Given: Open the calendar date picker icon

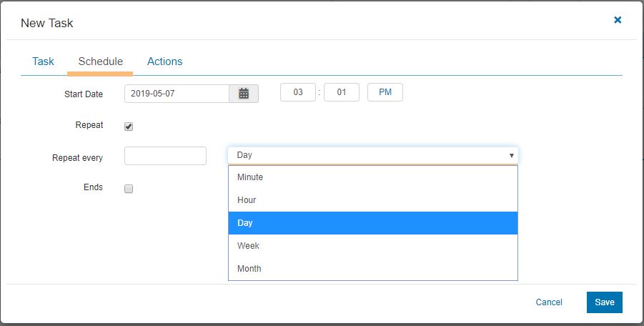Looking at the screenshot, I should click(x=244, y=94).
